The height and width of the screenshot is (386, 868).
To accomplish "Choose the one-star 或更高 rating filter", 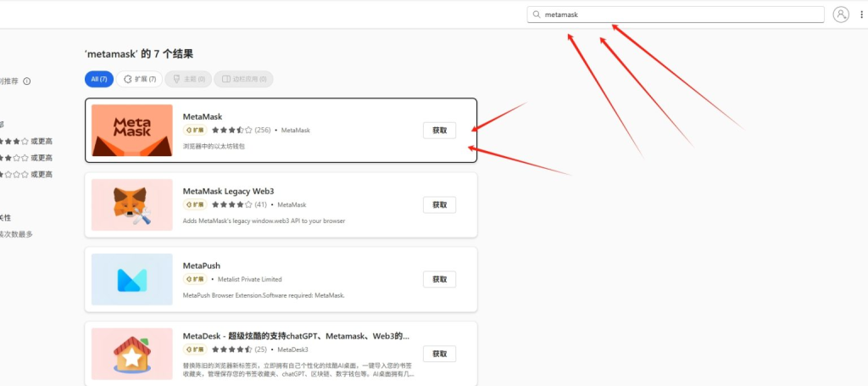I will tap(26, 175).
